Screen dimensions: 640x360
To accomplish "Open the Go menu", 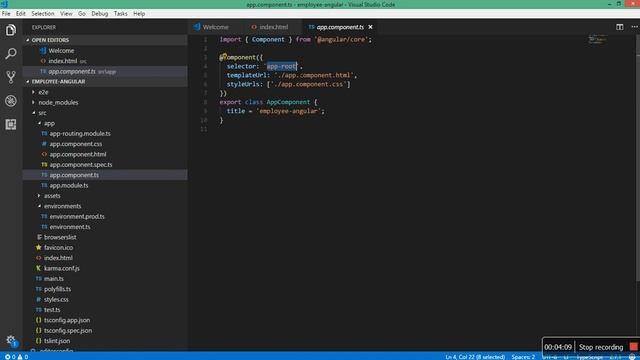I will [x=82, y=13].
